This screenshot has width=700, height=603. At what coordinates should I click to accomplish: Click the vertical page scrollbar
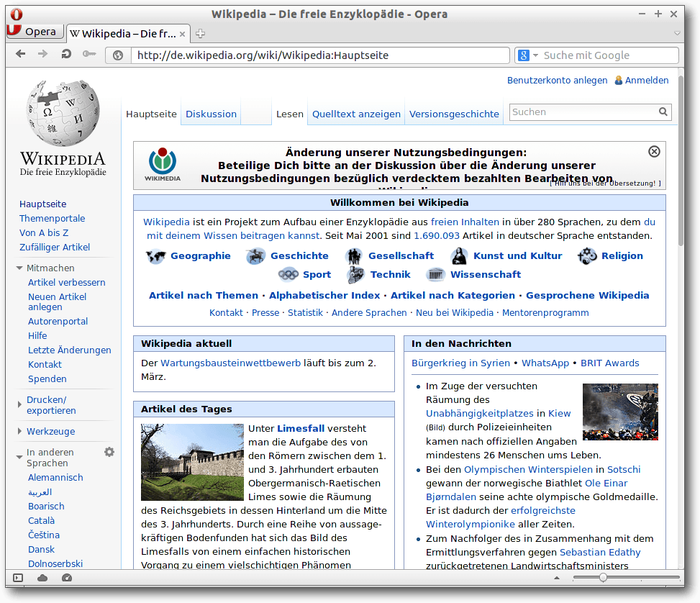pos(681,162)
